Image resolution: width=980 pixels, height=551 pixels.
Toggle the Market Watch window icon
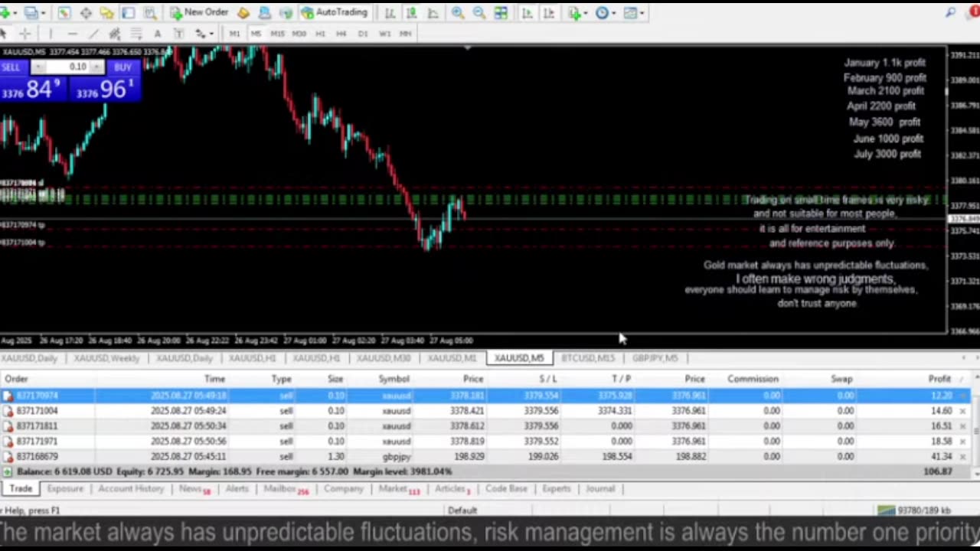[64, 13]
